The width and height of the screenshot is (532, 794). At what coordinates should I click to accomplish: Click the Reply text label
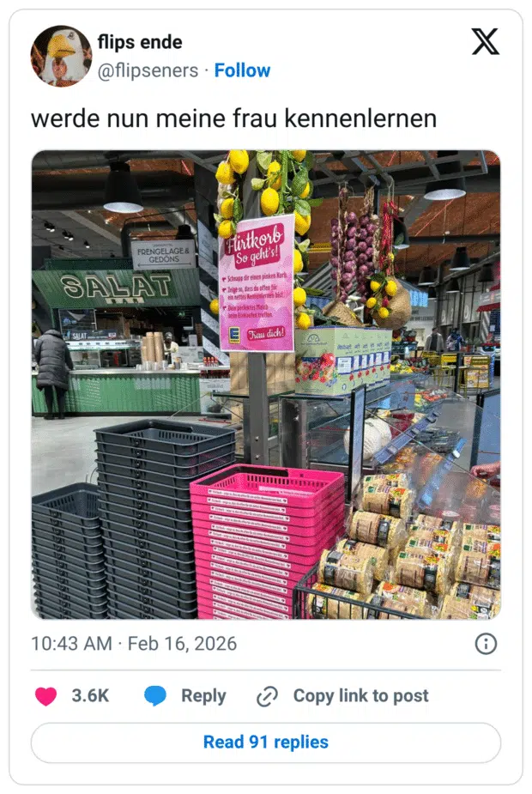tap(203, 696)
